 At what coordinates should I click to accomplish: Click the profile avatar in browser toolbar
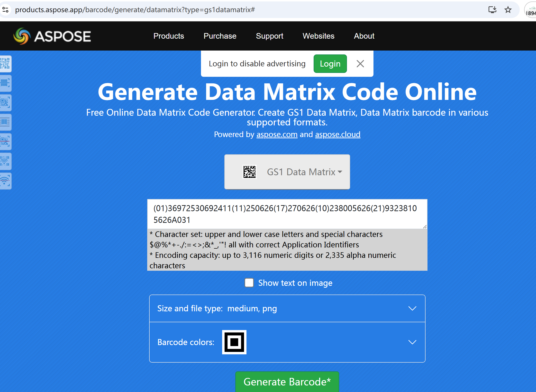tap(531, 10)
